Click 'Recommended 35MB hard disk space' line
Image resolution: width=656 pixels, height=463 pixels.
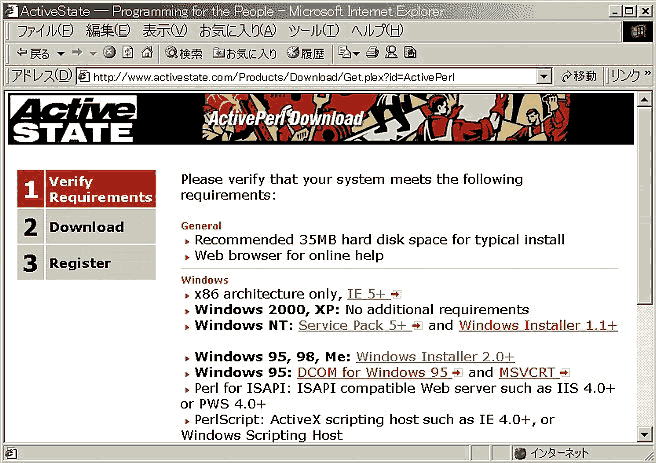(379, 240)
